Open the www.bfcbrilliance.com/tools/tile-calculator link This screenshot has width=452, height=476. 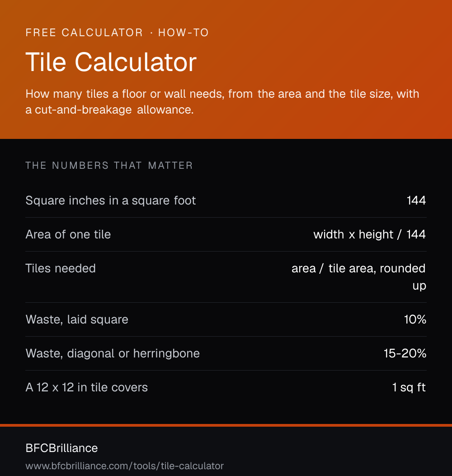(x=125, y=466)
